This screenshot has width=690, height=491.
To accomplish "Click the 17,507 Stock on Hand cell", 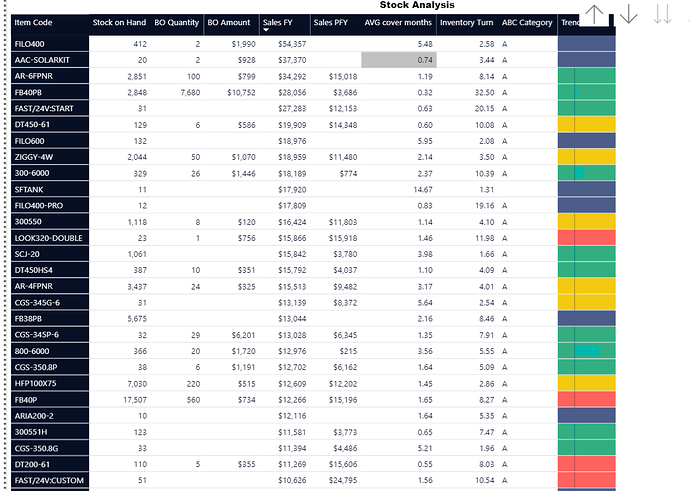I will click(135, 399).
